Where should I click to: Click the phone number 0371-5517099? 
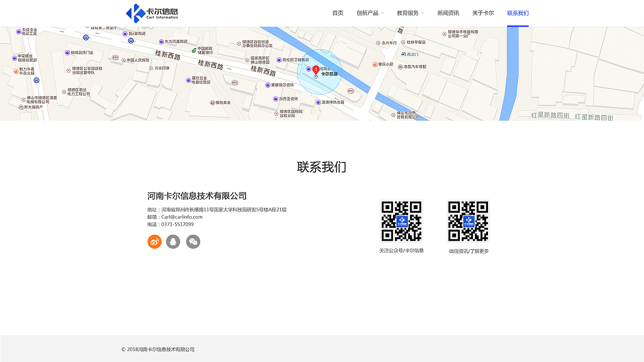[178, 224]
